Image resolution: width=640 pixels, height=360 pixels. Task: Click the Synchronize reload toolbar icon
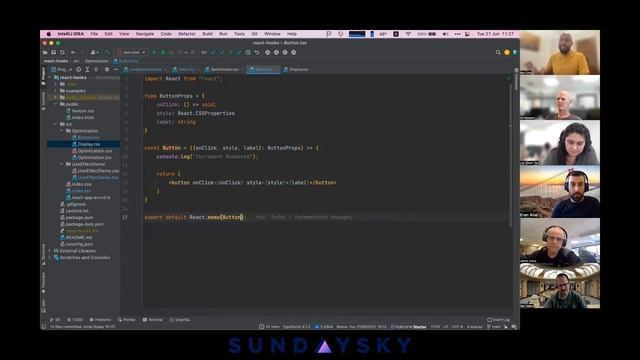[x=62, y=52]
